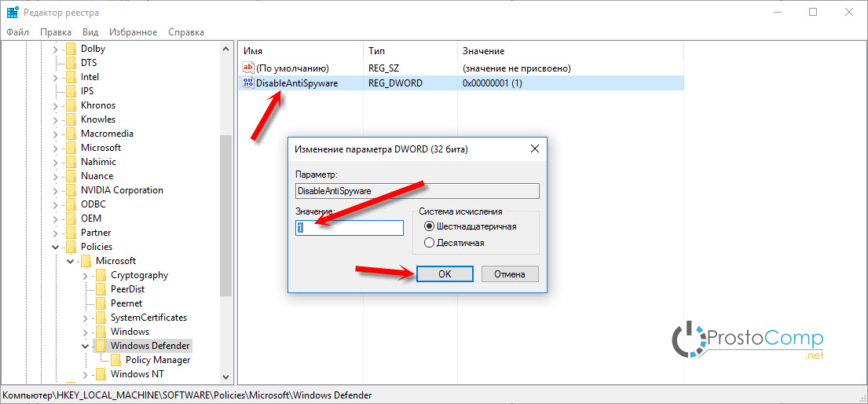The image size is (868, 404).
Task: Click the Registry Editor title bar icon
Action: [13, 12]
